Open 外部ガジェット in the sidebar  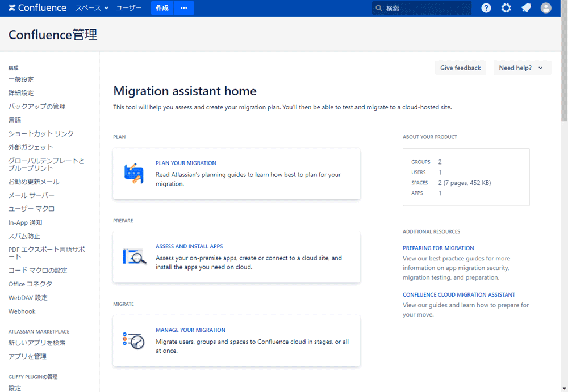(31, 147)
